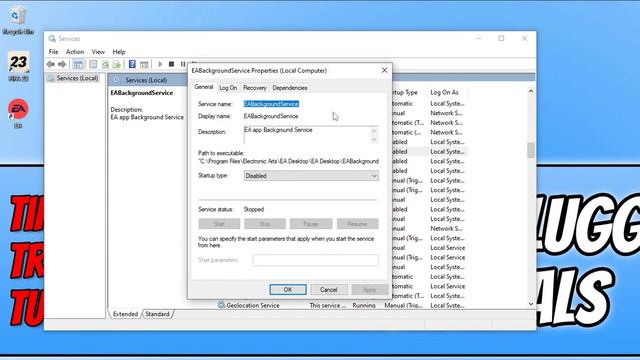This screenshot has width=640, height=360.
Task: Click OK in the properties dialog
Action: pos(288,289)
